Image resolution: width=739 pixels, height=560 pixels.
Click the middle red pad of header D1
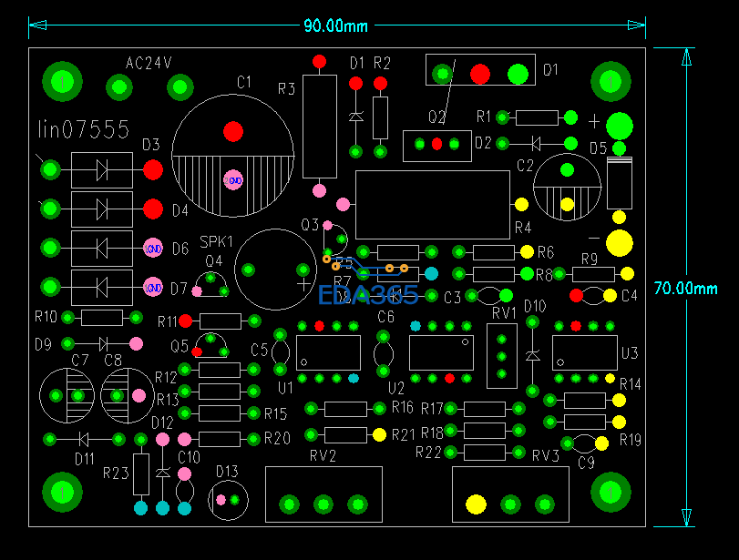point(480,74)
